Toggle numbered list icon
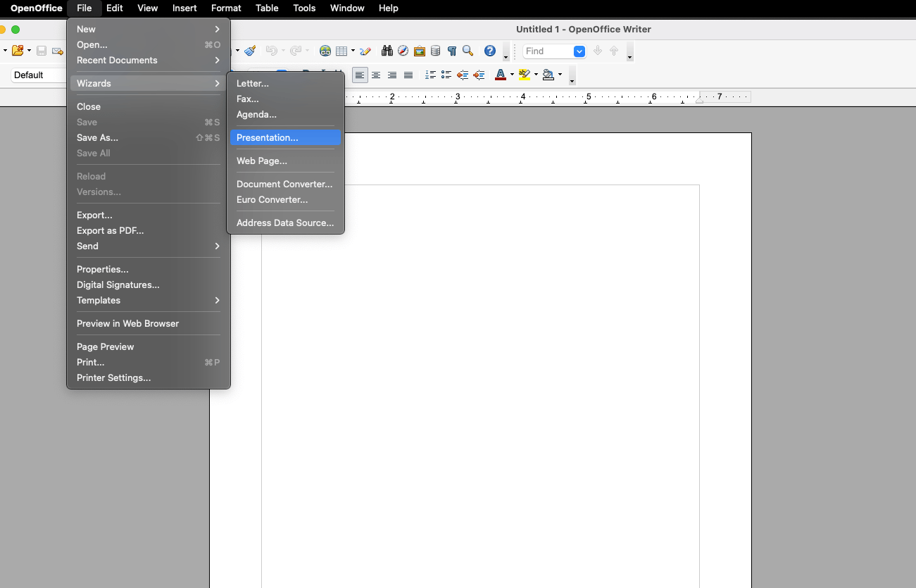This screenshot has height=588, width=916. pyautogui.click(x=430, y=75)
